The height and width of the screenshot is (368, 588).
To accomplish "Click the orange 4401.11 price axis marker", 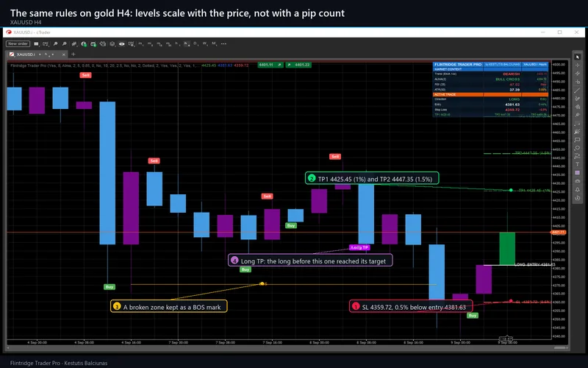I will [558, 233].
